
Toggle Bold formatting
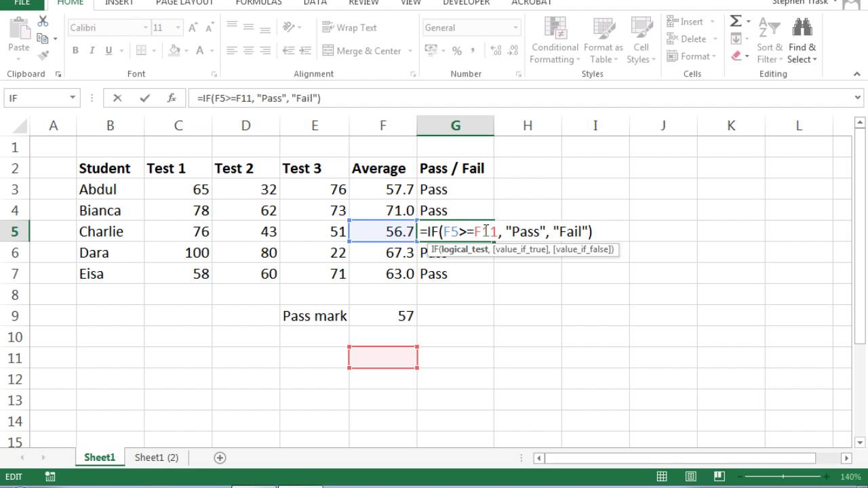tap(75, 50)
